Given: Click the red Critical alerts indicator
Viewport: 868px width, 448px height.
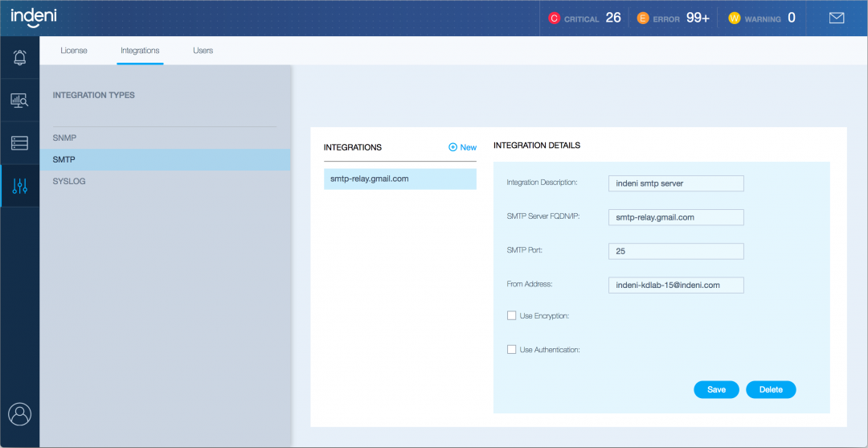Looking at the screenshot, I should pyautogui.click(x=584, y=18).
